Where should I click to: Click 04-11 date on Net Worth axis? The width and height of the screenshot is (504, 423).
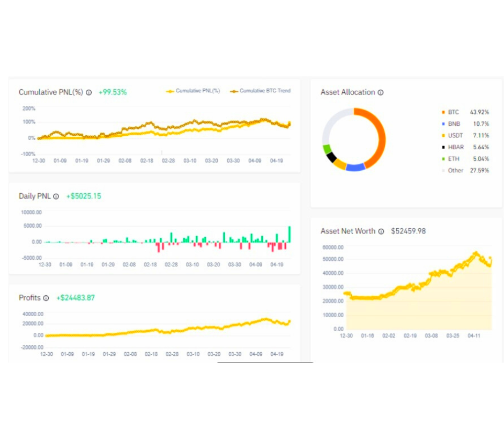point(474,336)
